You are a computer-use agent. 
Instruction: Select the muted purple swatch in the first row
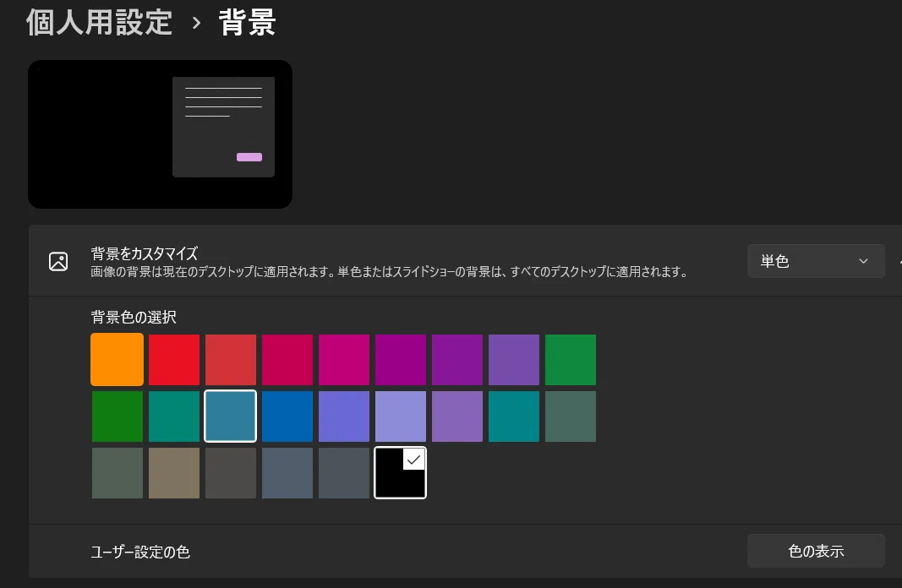tap(514, 360)
